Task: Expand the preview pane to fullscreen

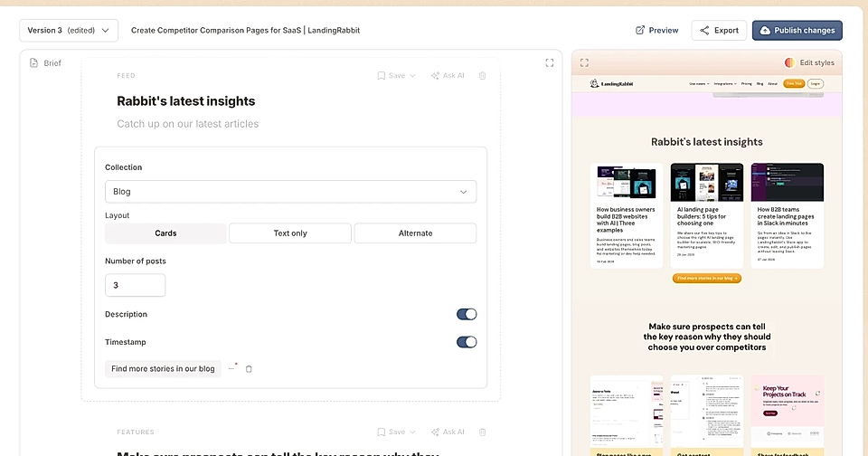Action: pyautogui.click(x=584, y=63)
